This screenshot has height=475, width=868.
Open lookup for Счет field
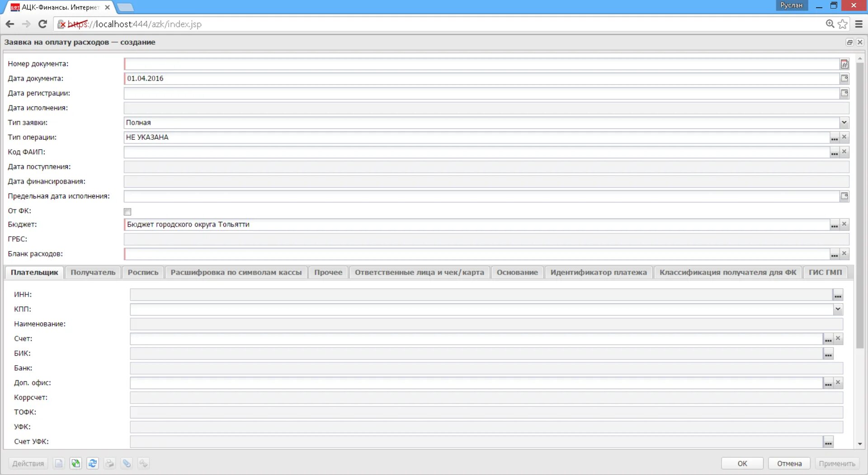pos(828,339)
